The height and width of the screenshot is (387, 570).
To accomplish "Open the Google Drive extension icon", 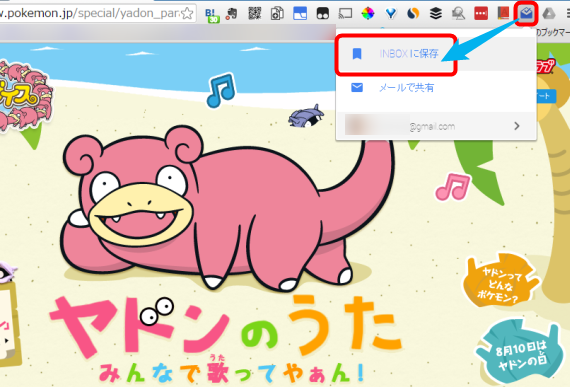I will 549,14.
